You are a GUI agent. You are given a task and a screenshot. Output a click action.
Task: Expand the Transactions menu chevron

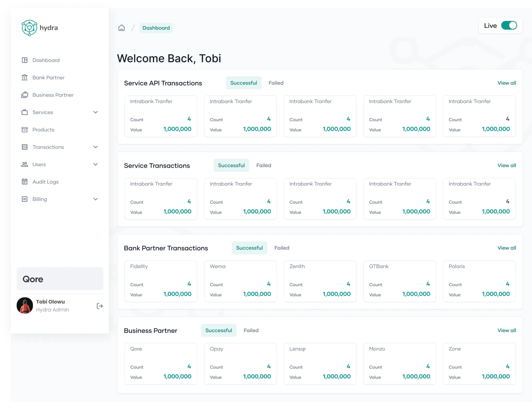coord(96,147)
